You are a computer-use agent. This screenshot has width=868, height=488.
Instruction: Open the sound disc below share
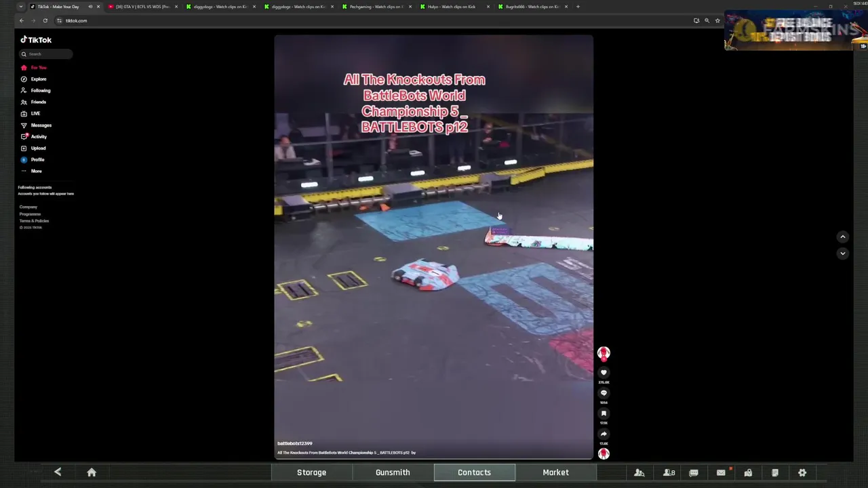click(604, 454)
